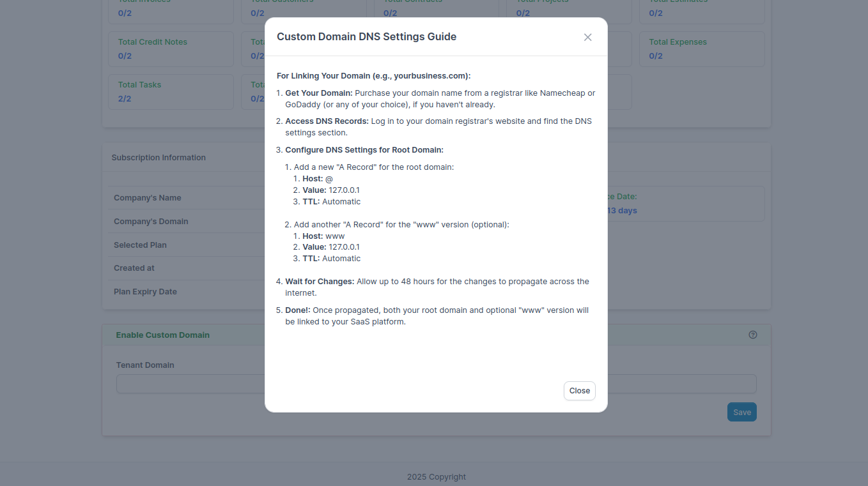Viewport: 868px width, 486px height.
Task: Open the Total Credit Notes card
Action: pyautogui.click(x=170, y=49)
